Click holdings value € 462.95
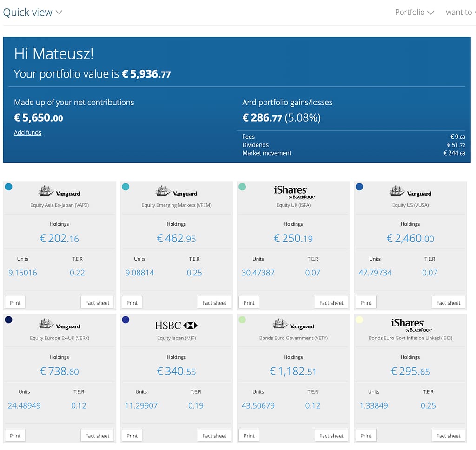This screenshot has height=450, width=476. (176, 238)
